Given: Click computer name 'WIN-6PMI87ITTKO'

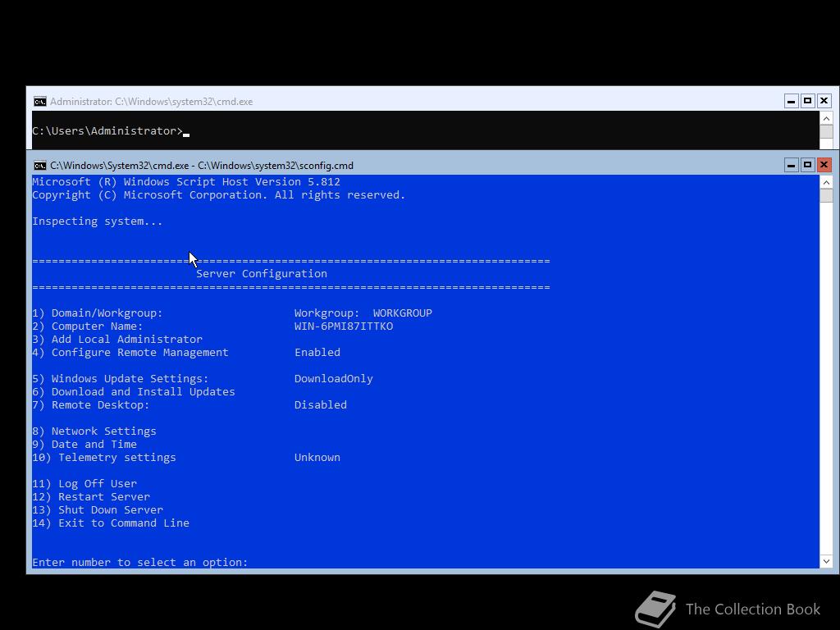Looking at the screenshot, I should click(x=344, y=326).
